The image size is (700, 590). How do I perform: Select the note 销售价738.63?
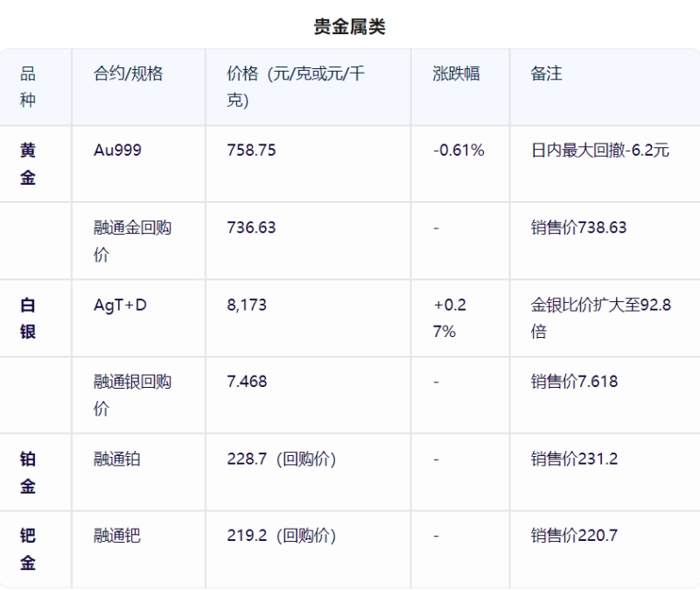coord(578,228)
